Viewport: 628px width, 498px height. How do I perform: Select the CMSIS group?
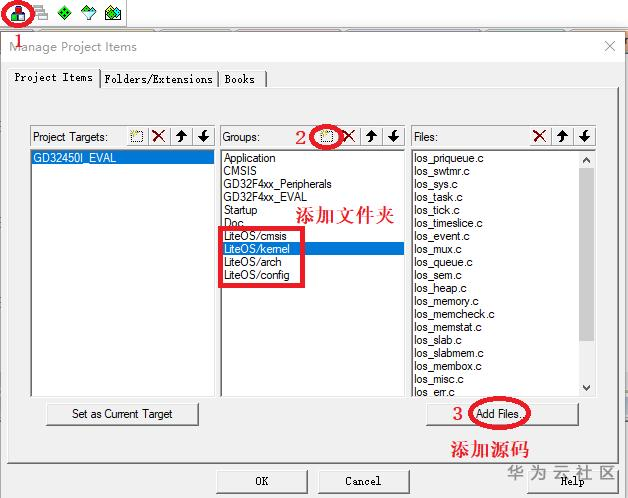tap(312, 171)
